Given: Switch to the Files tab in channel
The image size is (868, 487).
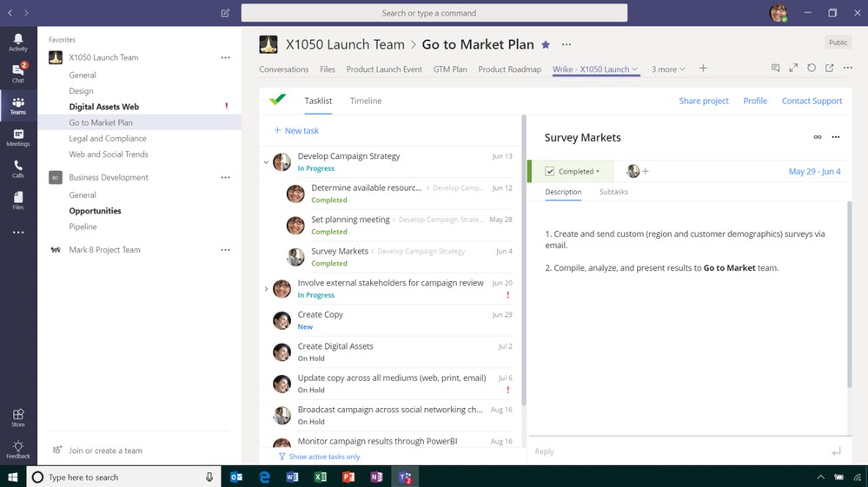Looking at the screenshot, I should [328, 69].
